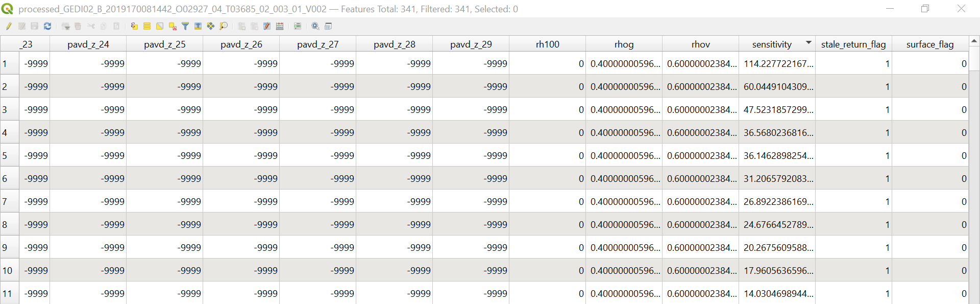Reload the table with refresh icon
The height and width of the screenshot is (304, 980).
[x=47, y=26]
